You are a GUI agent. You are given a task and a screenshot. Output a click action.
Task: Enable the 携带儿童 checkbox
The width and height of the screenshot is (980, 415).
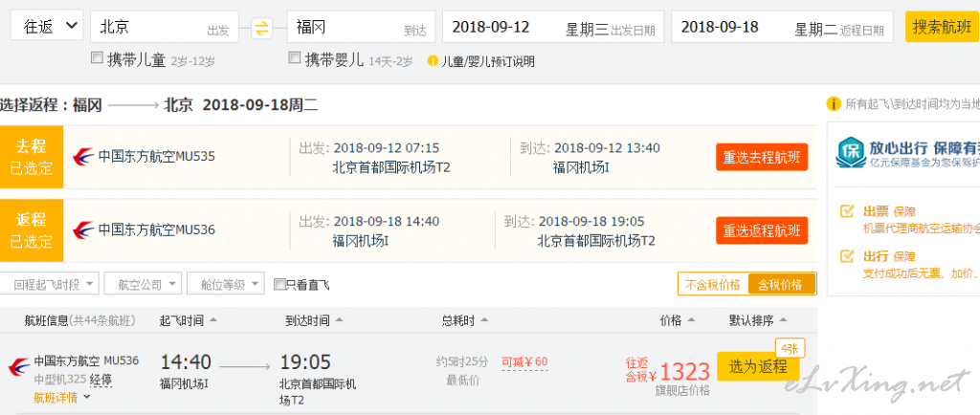pyautogui.click(x=97, y=58)
